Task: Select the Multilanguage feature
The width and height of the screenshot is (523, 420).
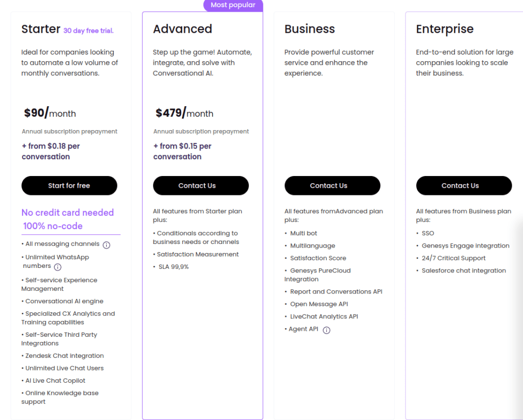Action: pos(310,246)
